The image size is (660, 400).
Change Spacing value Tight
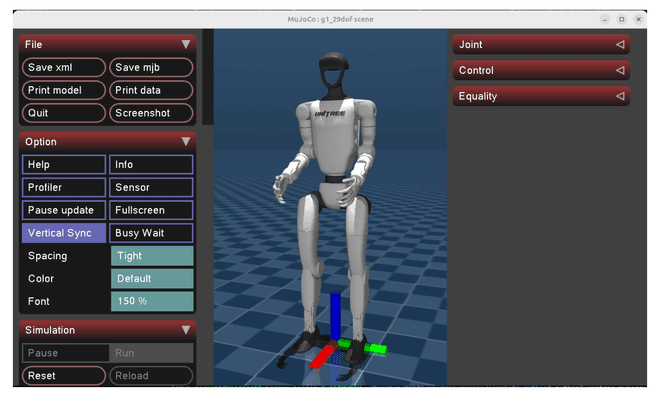coord(152,256)
